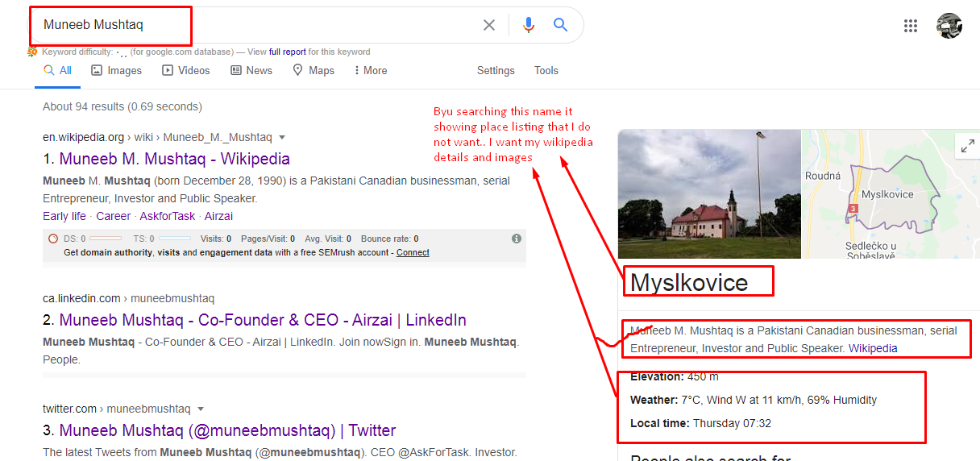The image size is (980, 461).
Task: Switch to the Images tab
Action: (116, 70)
